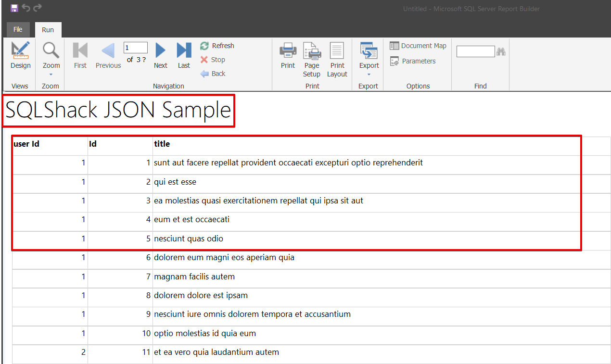Click the Back navigation button
Screen dimensions: 611x364
pyautogui.click(x=213, y=74)
